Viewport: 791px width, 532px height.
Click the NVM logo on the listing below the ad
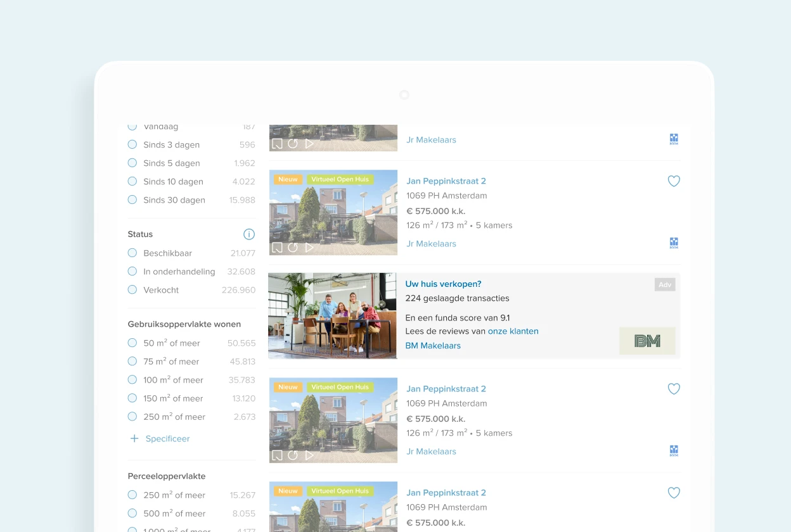(674, 451)
